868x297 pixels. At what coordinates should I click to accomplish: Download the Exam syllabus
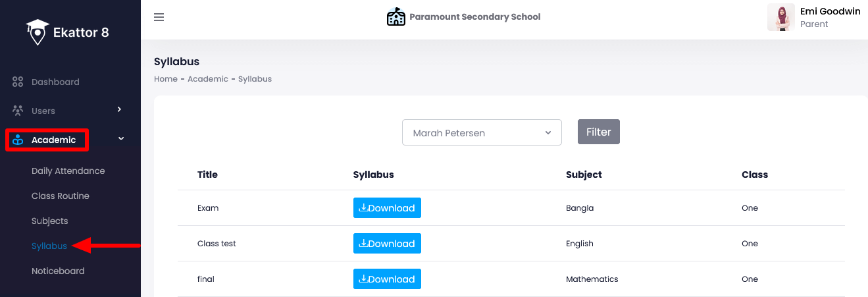387,208
